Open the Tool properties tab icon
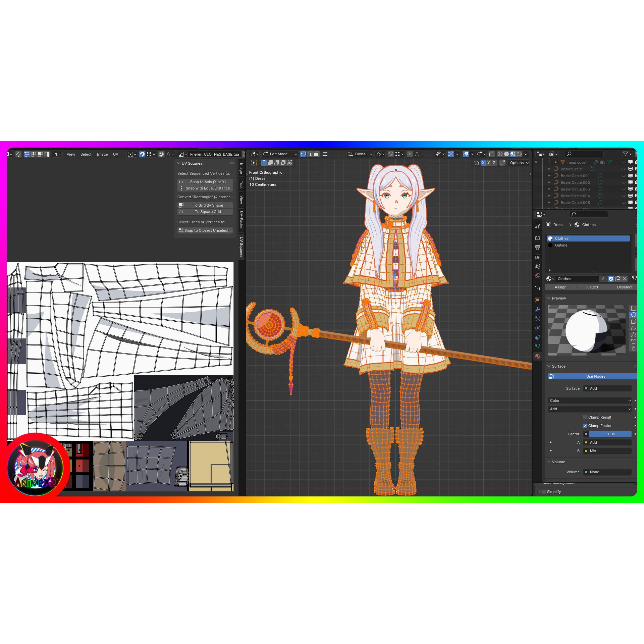The image size is (644, 644). pos(538,226)
